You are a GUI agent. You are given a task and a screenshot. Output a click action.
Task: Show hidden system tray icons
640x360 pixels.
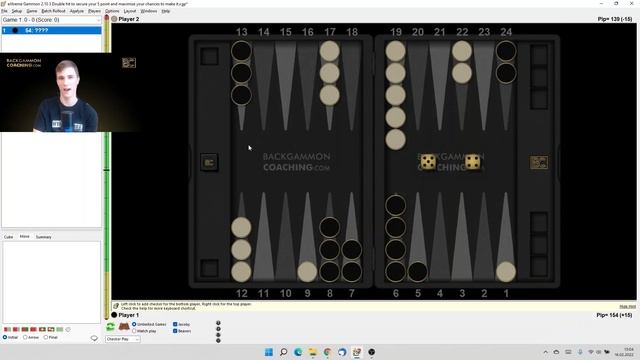point(546,352)
